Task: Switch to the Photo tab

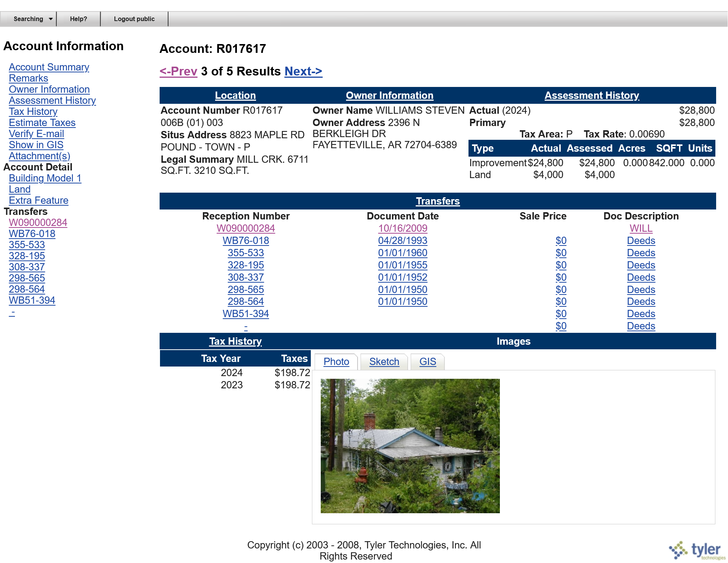Action: 336,362
